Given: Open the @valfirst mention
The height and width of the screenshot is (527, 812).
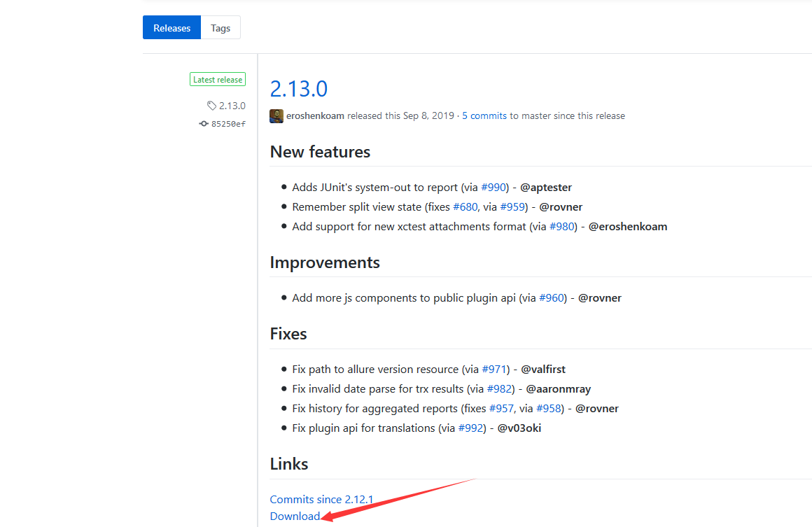Looking at the screenshot, I should point(543,370).
